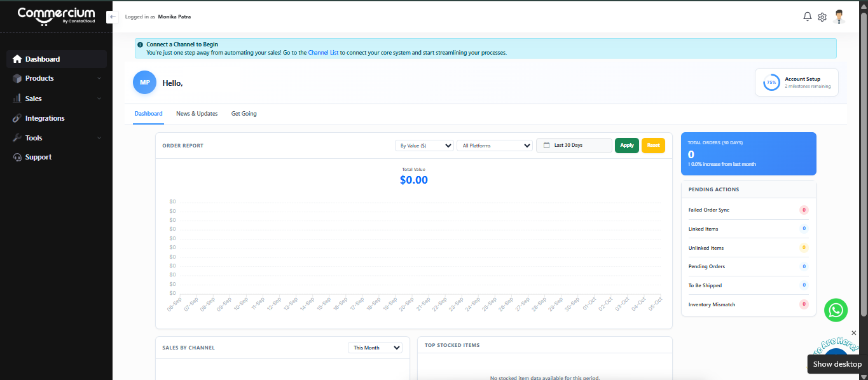
Task: Click the Inventory Mismatch row
Action: pyautogui.click(x=748, y=304)
